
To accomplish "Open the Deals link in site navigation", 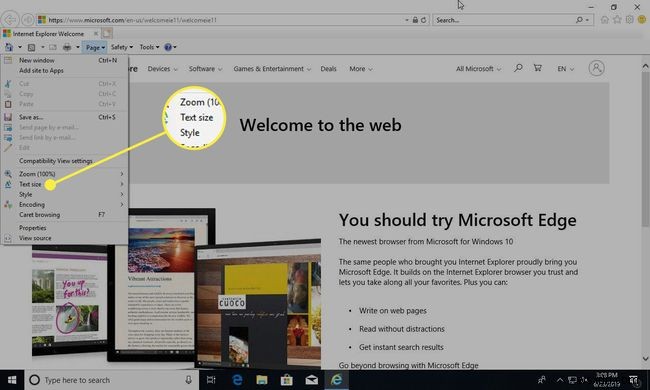I will [x=328, y=69].
